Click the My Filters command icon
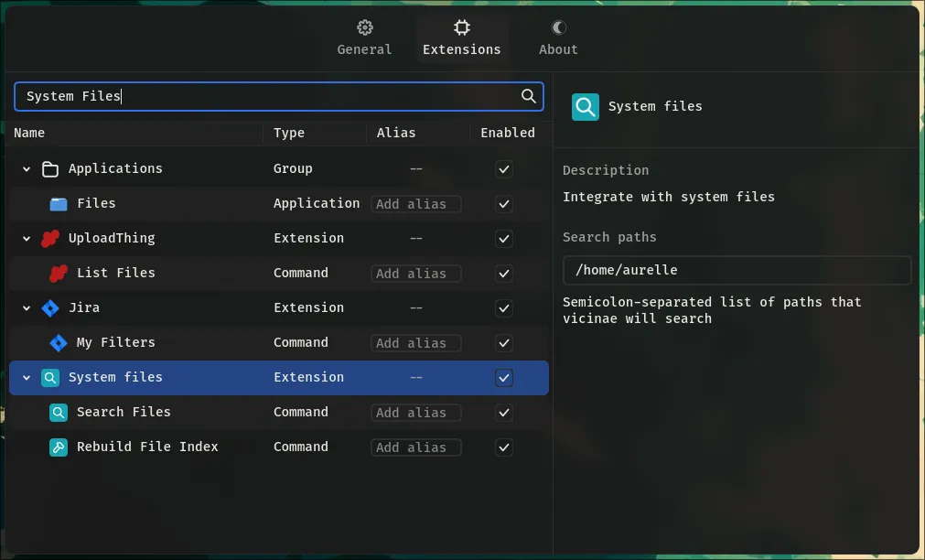 (x=58, y=342)
